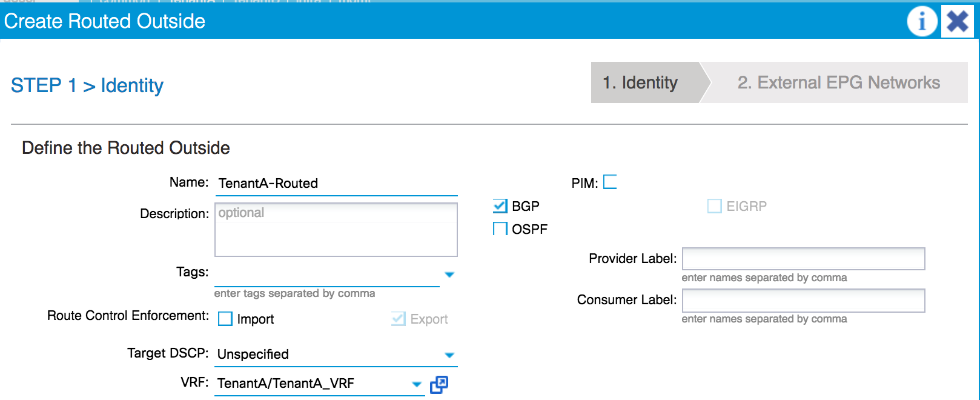980x400 pixels.
Task: Enable the OSPF checkbox
Action: point(500,229)
